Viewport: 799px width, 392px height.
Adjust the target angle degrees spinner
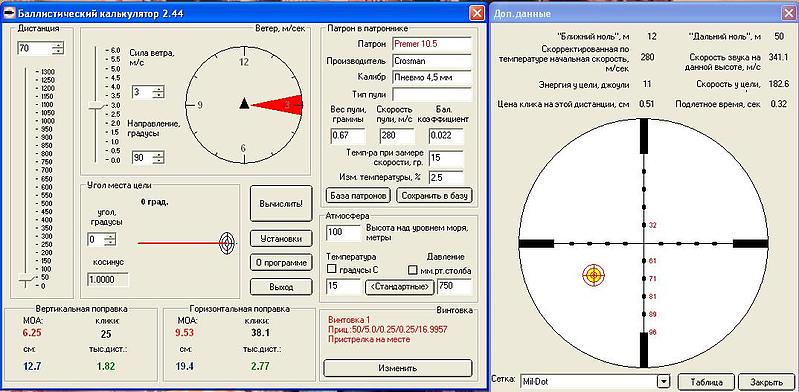click(111, 239)
